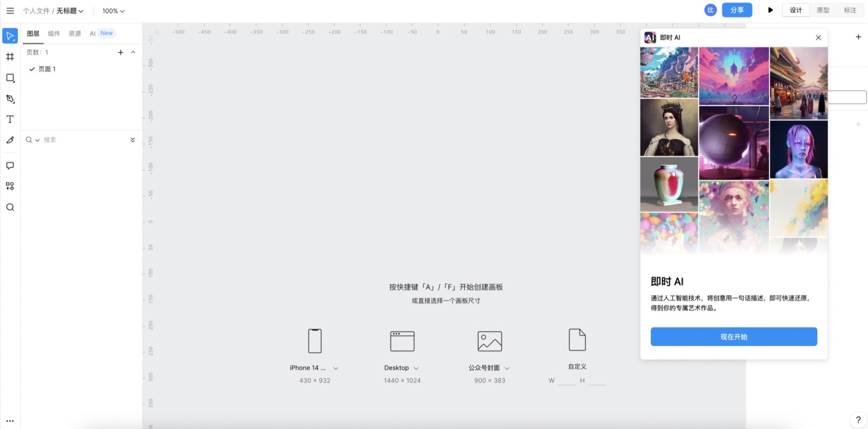Switch to the 组件 panel tab
868x429 pixels.
click(54, 33)
